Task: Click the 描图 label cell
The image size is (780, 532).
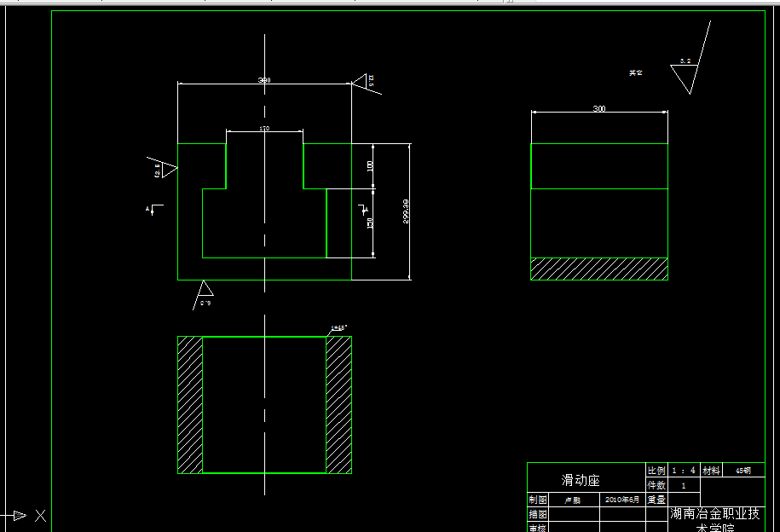Action: pos(538,514)
